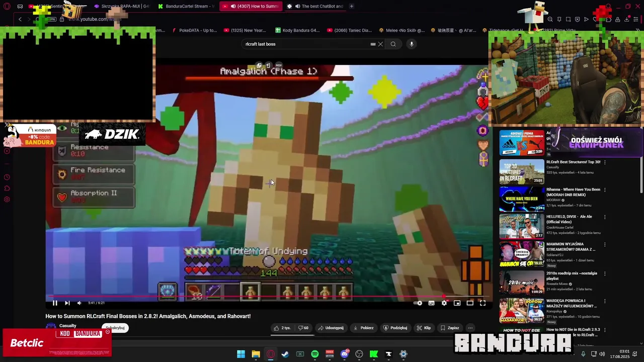Image resolution: width=644 pixels, height=362 pixels.
Task: Skip to the next video
Action: tap(67, 303)
